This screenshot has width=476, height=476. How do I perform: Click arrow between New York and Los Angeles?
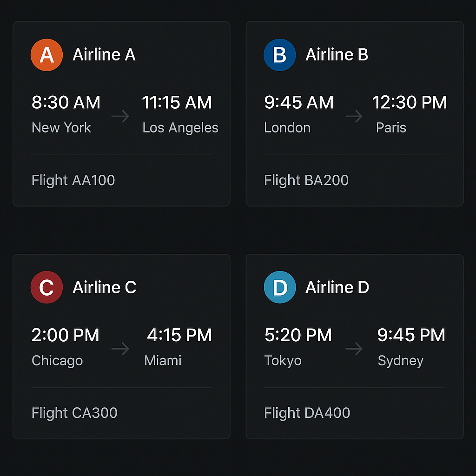pos(120,116)
